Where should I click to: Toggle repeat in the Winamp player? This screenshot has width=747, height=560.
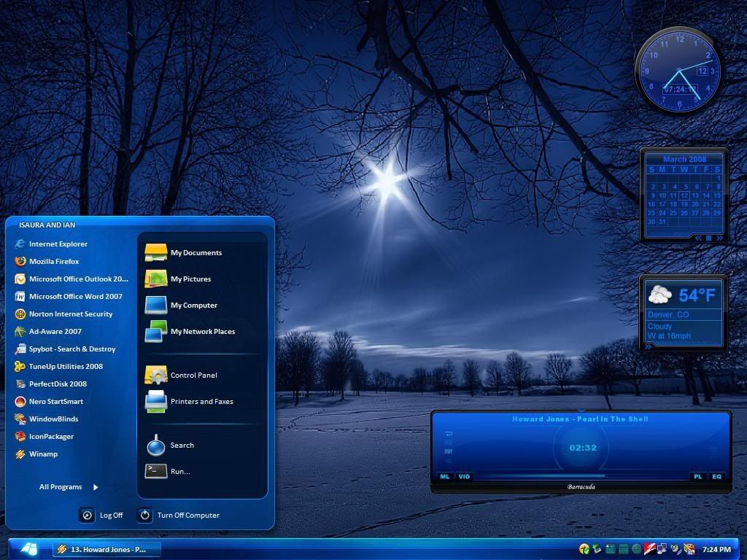[x=449, y=434]
